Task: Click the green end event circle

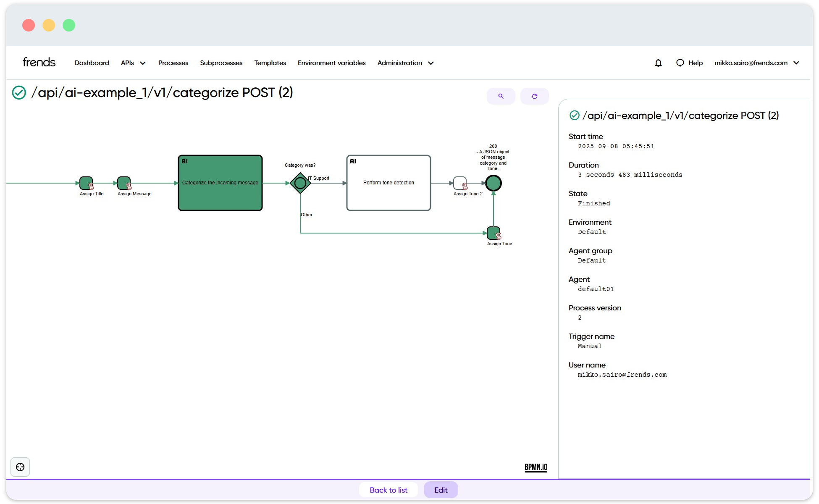Action: [493, 183]
